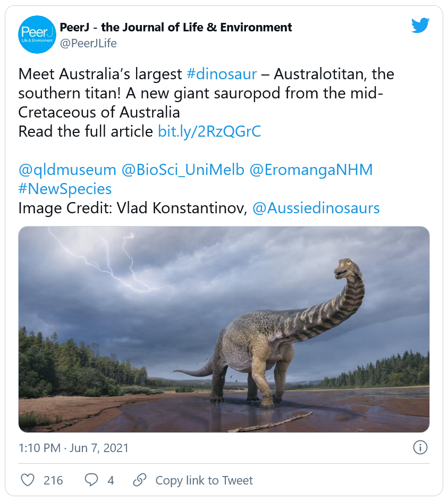Click the 216 likes count
The width and height of the screenshot is (448, 501).
point(53,480)
